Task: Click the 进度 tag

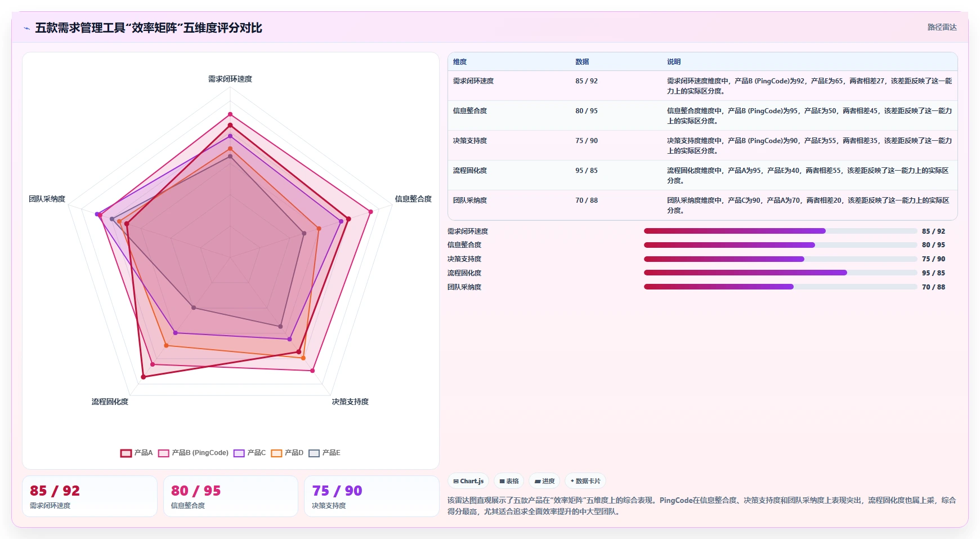Action: click(544, 481)
